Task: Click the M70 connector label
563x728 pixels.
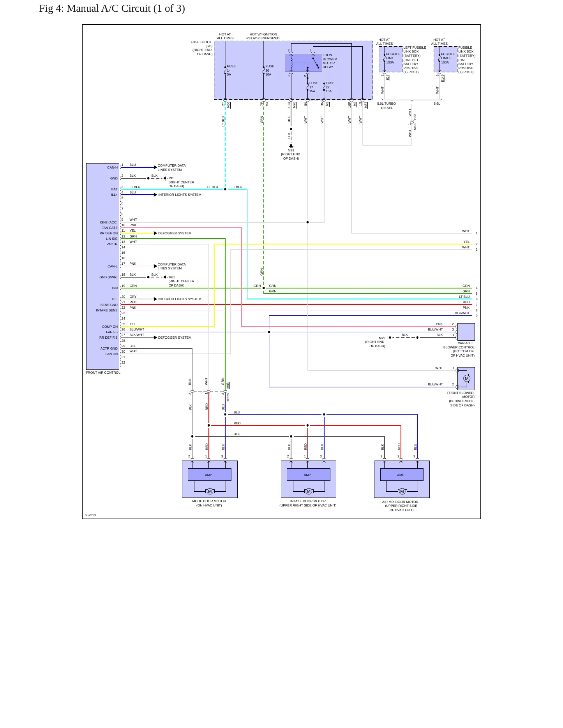Action: (295, 105)
